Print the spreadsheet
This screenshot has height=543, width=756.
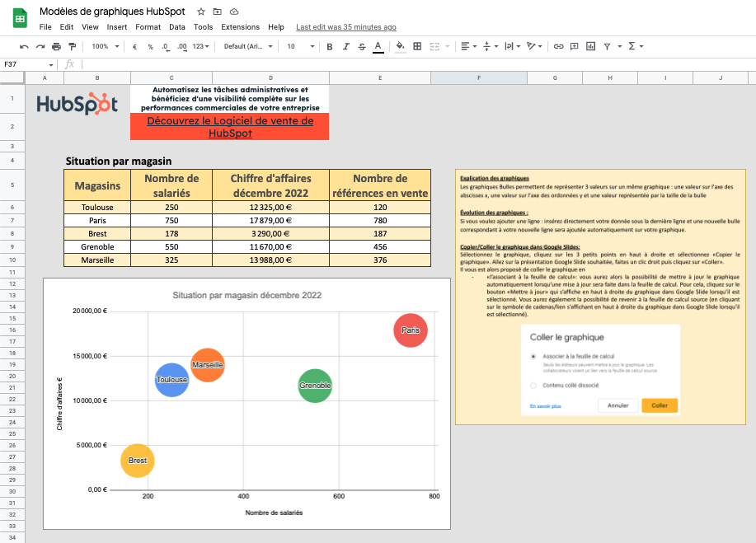point(56,47)
